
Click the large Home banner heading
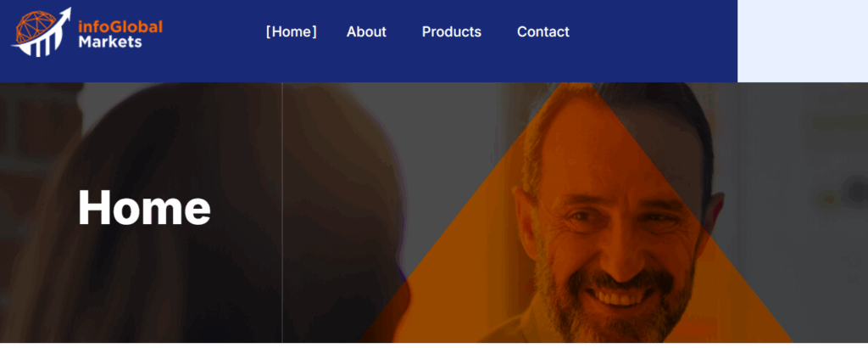(144, 207)
